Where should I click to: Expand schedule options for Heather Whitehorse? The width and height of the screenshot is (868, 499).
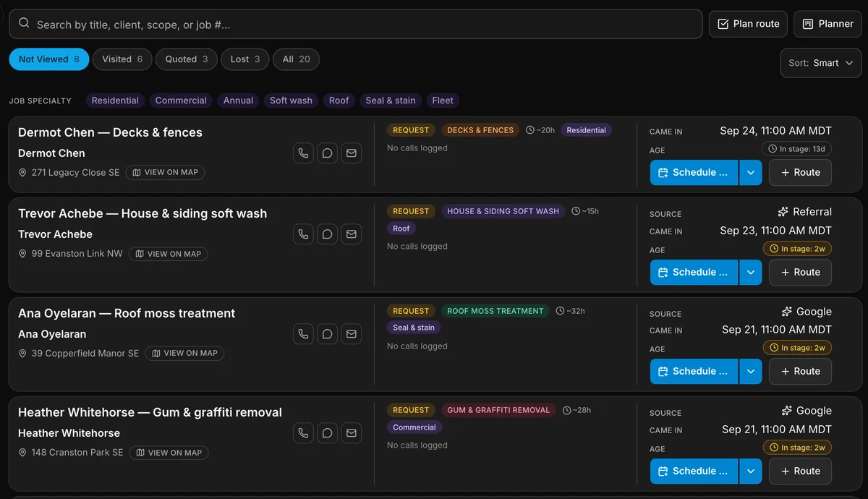pos(750,472)
